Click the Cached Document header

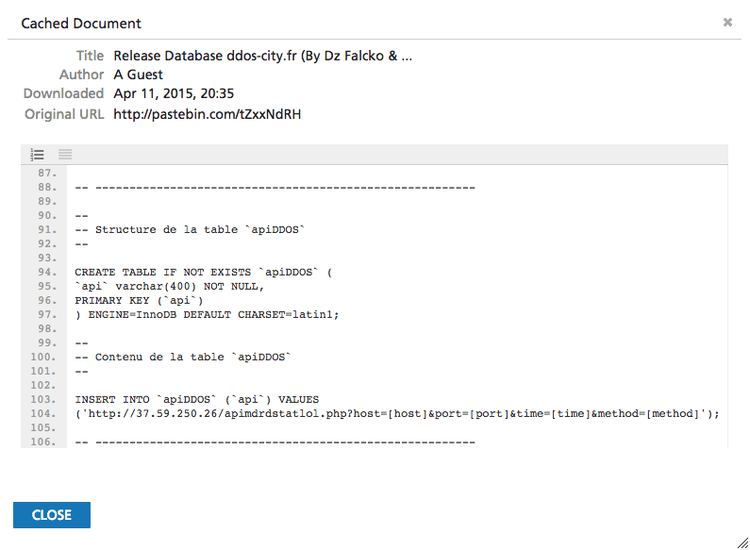tap(81, 23)
